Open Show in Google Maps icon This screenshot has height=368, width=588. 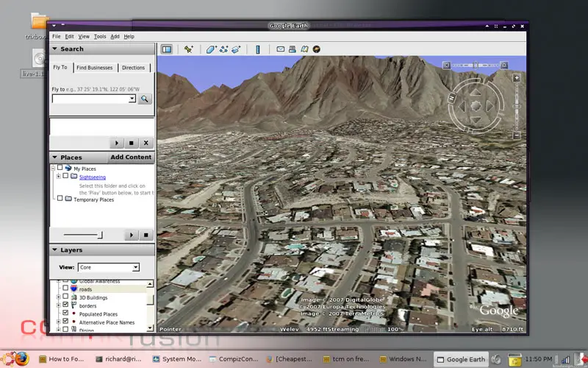(x=304, y=49)
